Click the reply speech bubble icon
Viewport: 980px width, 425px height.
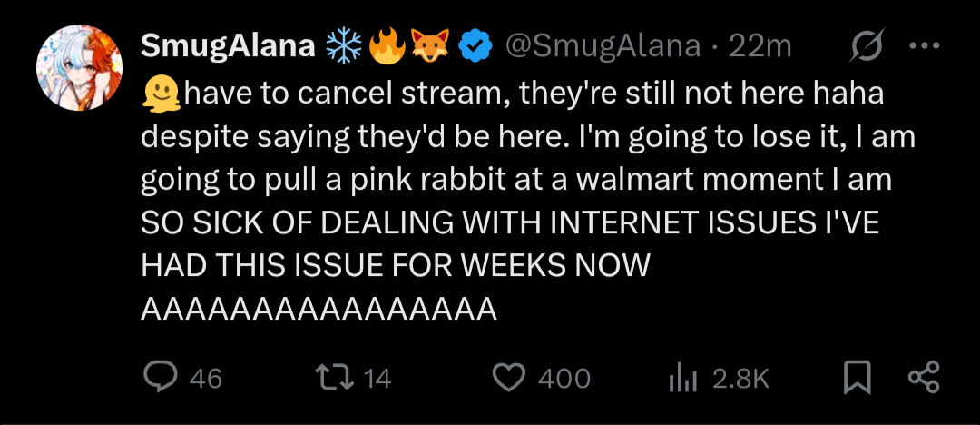tap(162, 378)
